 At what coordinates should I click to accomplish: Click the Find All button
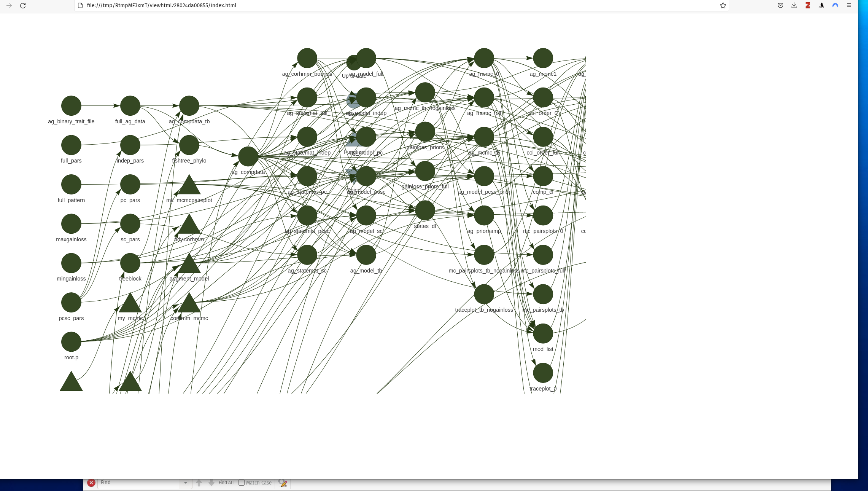226,483
